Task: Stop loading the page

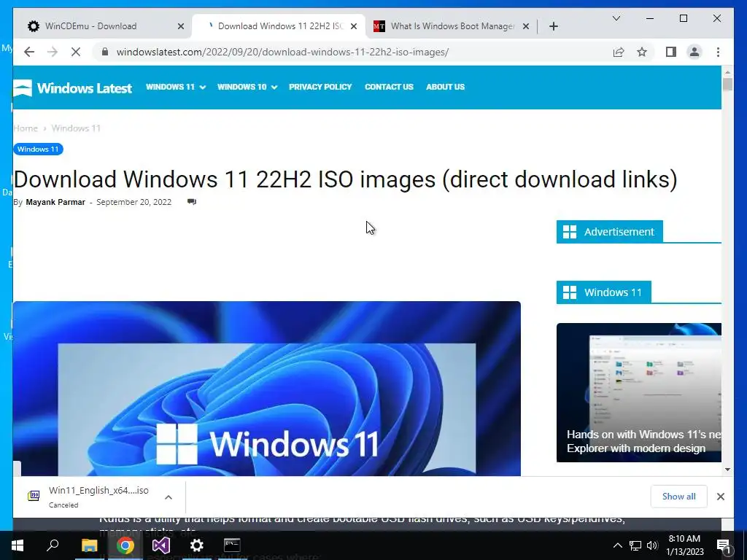Action: coord(76,52)
